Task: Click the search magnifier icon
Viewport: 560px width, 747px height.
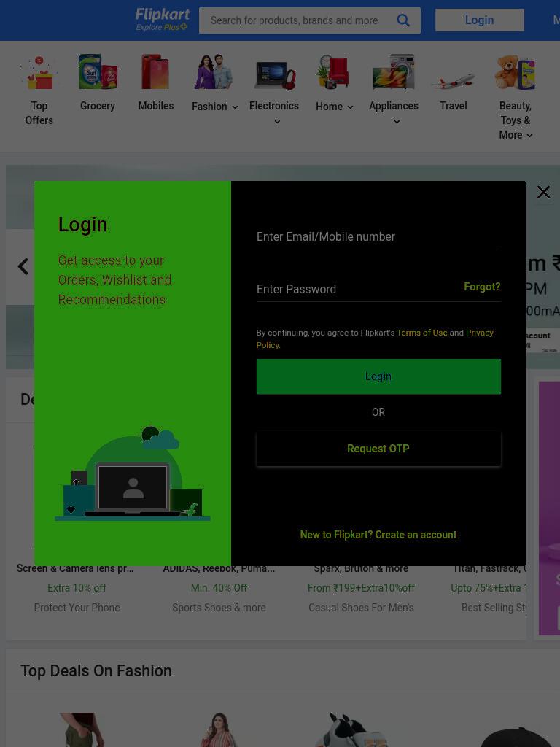Action: (x=403, y=20)
